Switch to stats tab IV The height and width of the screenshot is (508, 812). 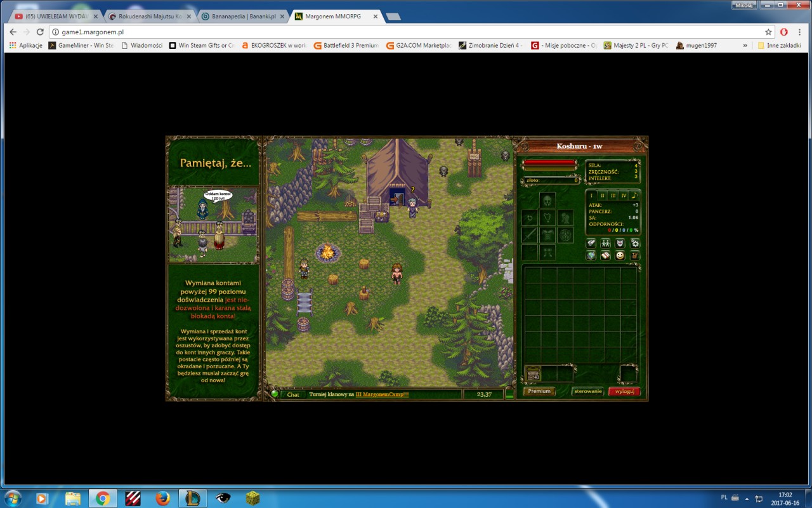(624, 196)
